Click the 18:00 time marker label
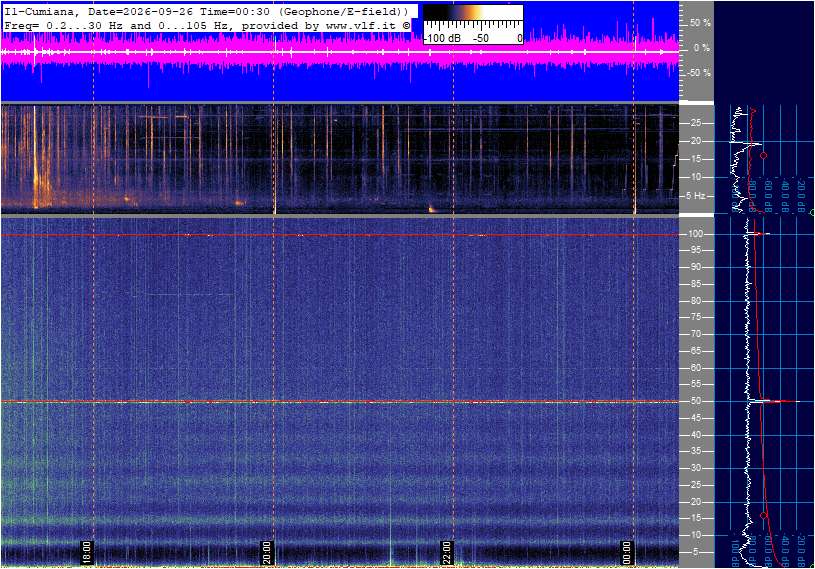815x569 pixels. [x=86, y=552]
